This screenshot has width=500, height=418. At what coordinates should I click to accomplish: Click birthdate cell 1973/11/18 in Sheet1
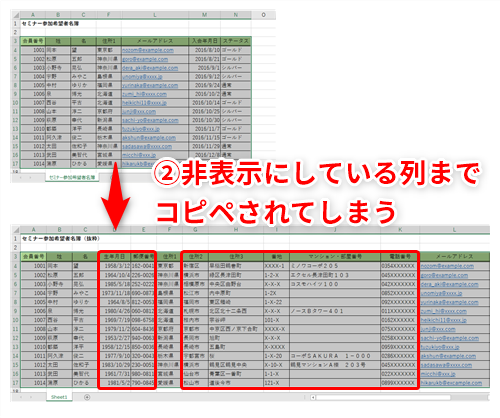[x=114, y=293]
